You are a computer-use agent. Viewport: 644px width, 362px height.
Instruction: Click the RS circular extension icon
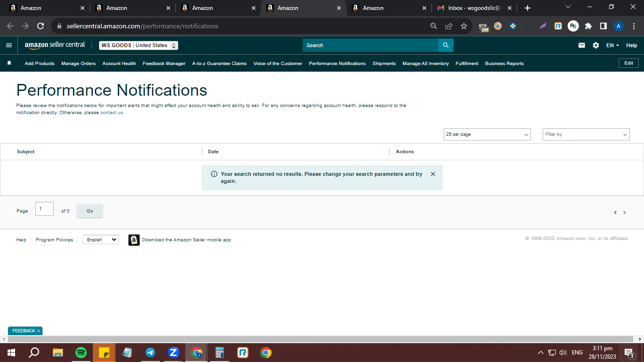point(573,26)
